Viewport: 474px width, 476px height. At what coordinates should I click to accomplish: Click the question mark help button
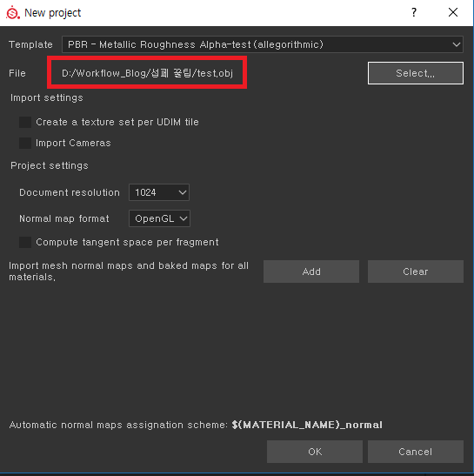click(414, 12)
